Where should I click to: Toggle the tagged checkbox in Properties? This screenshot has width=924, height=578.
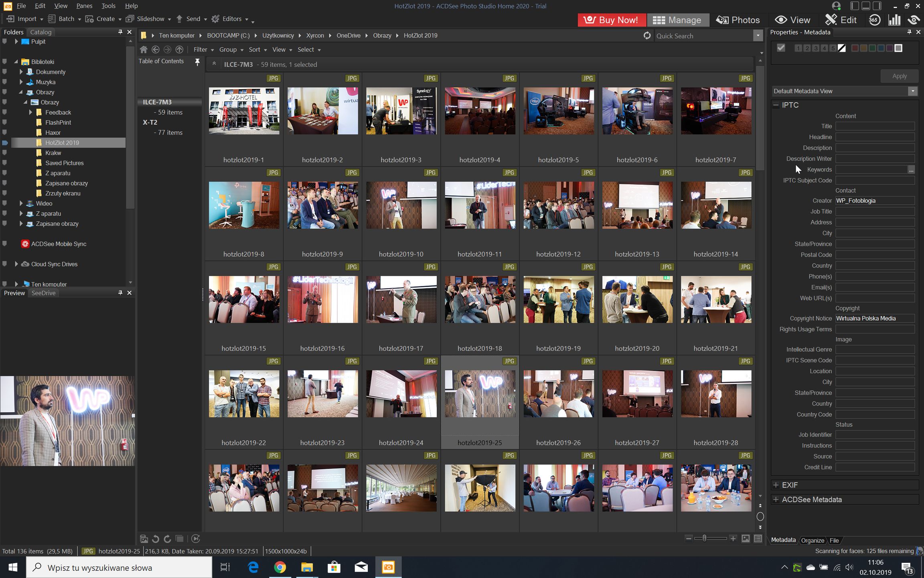(781, 48)
